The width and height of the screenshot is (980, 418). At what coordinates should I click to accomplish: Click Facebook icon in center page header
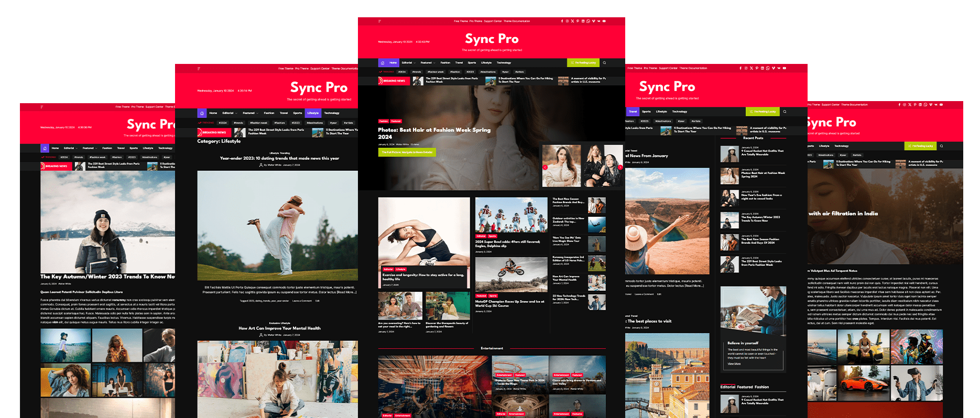coord(562,21)
